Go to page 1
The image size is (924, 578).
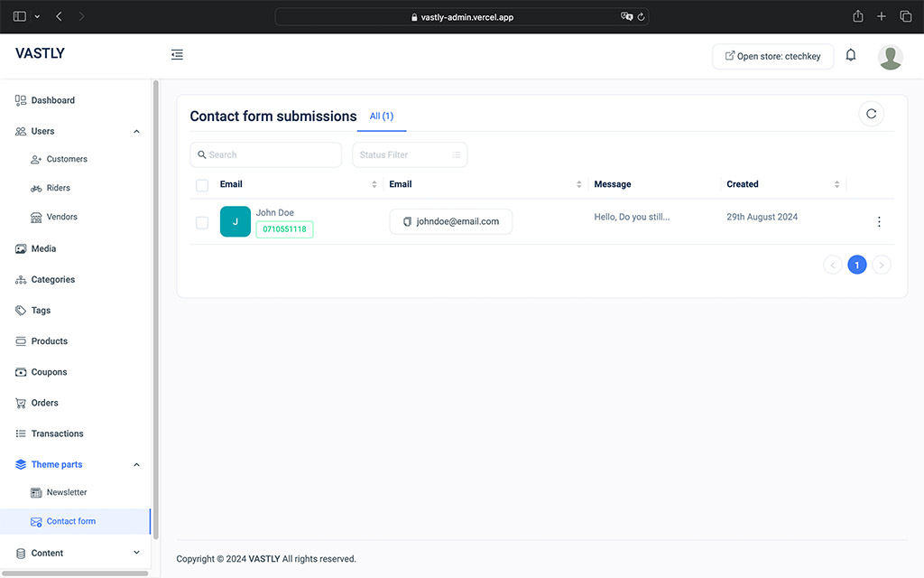coord(857,265)
